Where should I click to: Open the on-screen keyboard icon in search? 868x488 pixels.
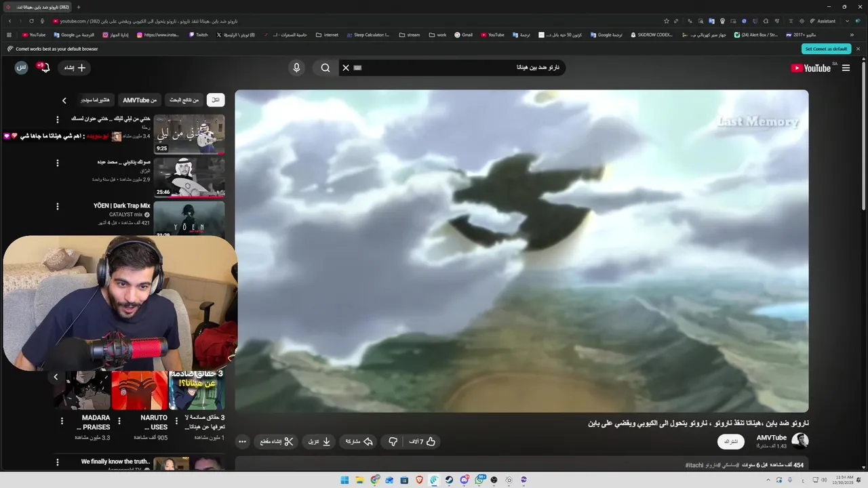[358, 68]
